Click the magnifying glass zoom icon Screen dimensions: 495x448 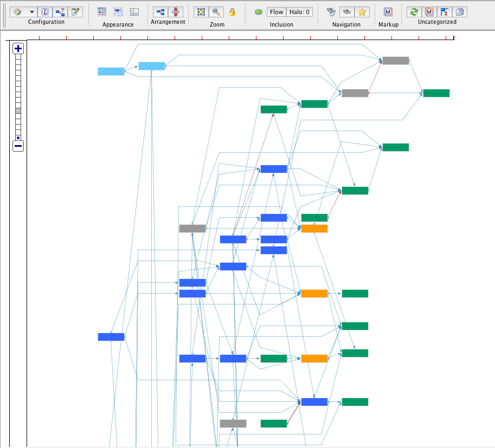[x=216, y=12]
